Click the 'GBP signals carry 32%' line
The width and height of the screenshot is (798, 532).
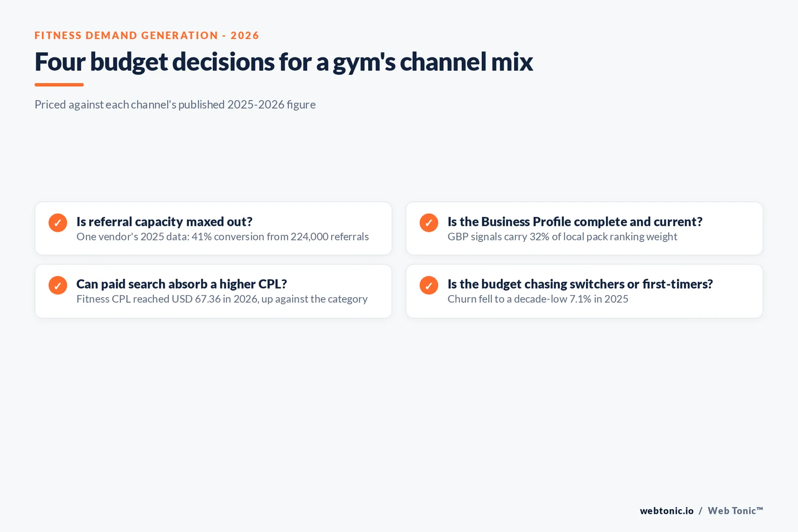pos(562,236)
